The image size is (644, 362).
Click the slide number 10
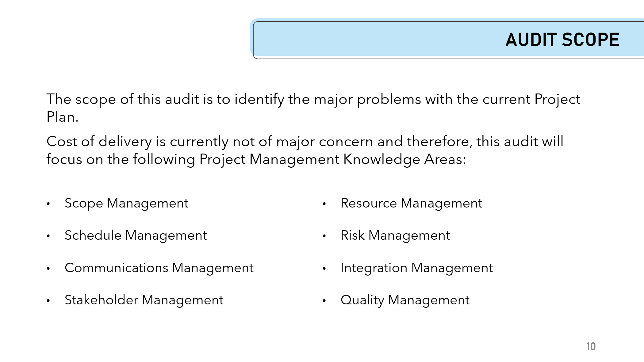[591, 346]
